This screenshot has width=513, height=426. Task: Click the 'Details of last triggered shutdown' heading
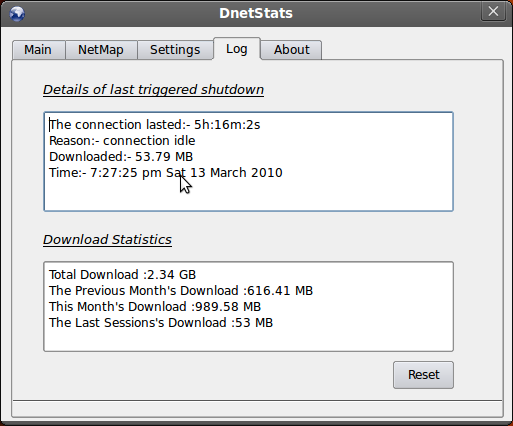tap(153, 90)
